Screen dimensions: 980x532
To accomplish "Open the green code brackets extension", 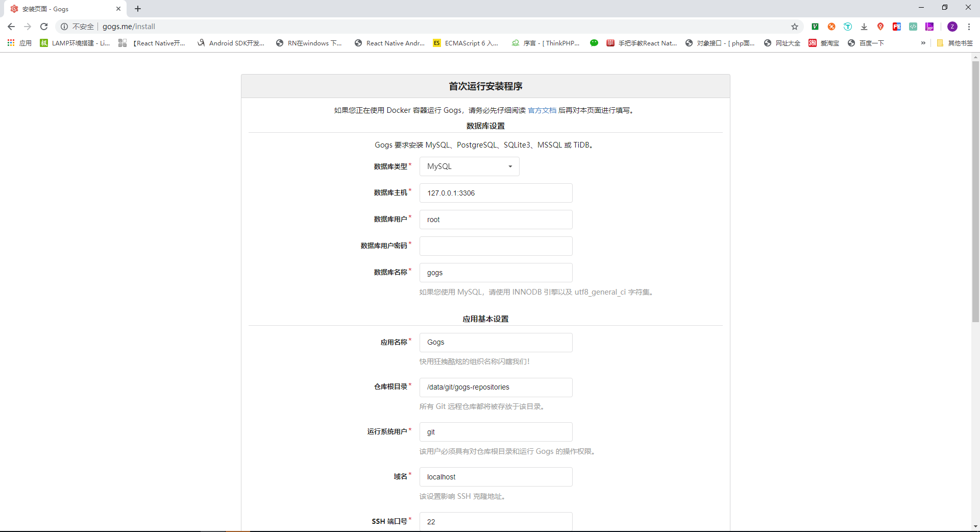I will point(913,27).
